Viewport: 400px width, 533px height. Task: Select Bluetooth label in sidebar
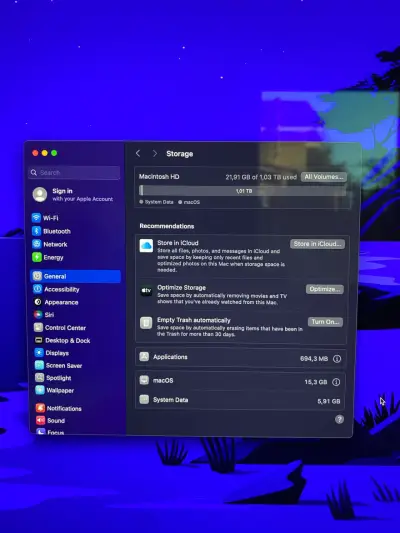pos(57,231)
